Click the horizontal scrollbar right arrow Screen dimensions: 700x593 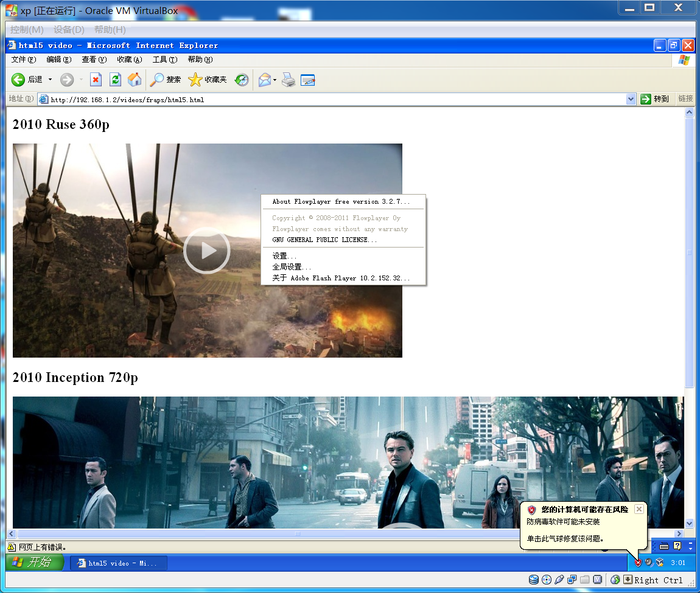coord(679,534)
